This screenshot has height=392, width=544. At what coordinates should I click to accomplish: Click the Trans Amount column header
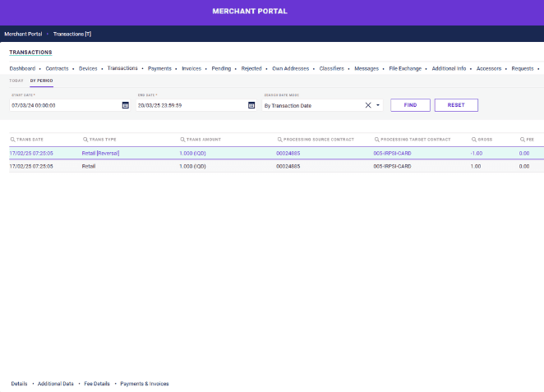[204, 140]
